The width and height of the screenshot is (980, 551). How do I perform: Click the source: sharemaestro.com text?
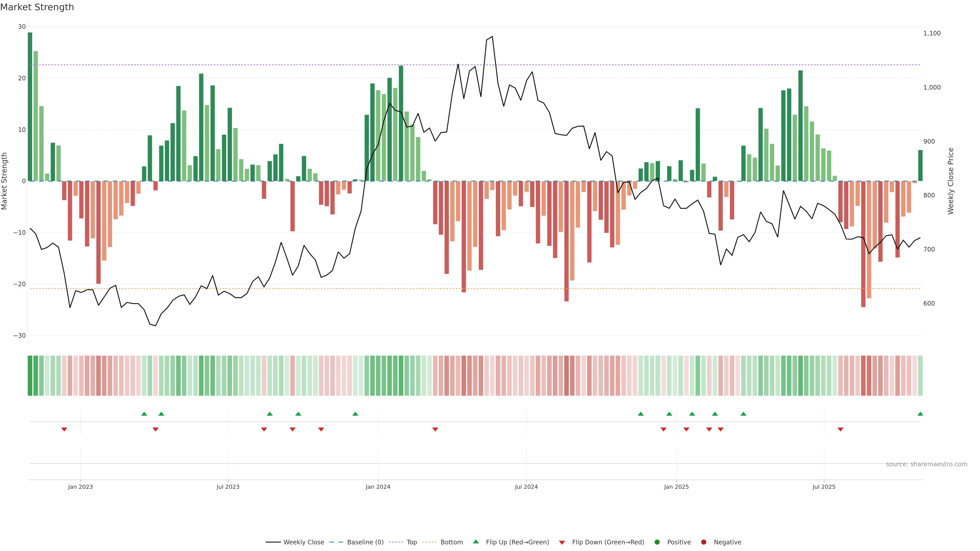pos(926,464)
